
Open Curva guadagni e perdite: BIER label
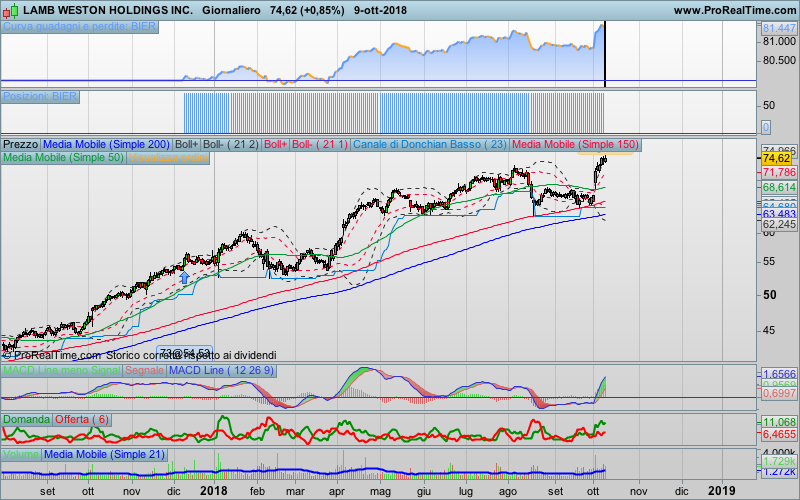click(80, 27)
